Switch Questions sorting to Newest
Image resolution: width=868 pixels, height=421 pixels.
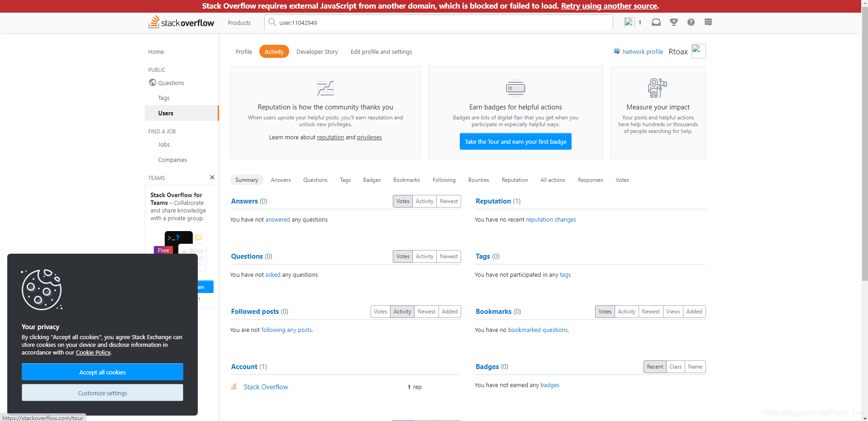coord(448,256)
